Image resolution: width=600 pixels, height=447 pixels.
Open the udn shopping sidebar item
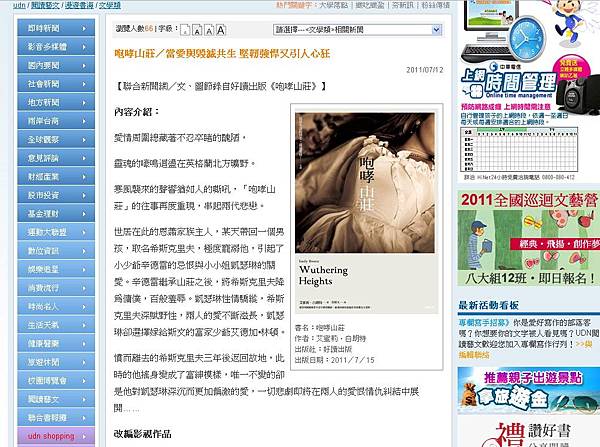(56, 436)
